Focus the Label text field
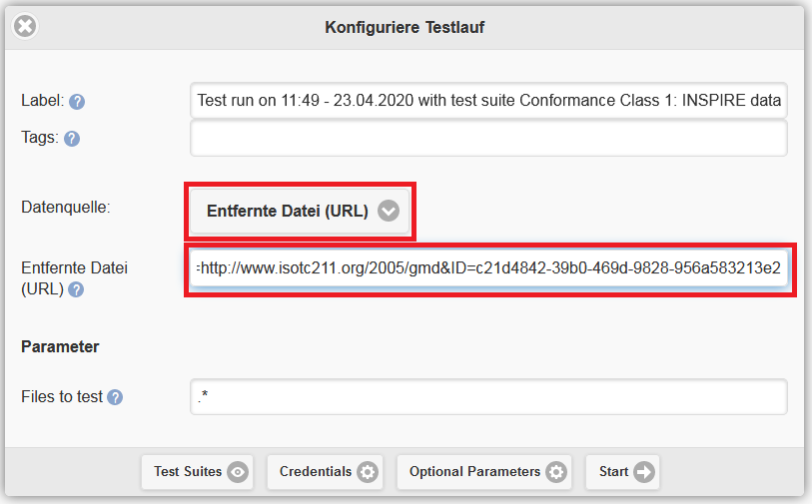 click(x=488, y=101)
